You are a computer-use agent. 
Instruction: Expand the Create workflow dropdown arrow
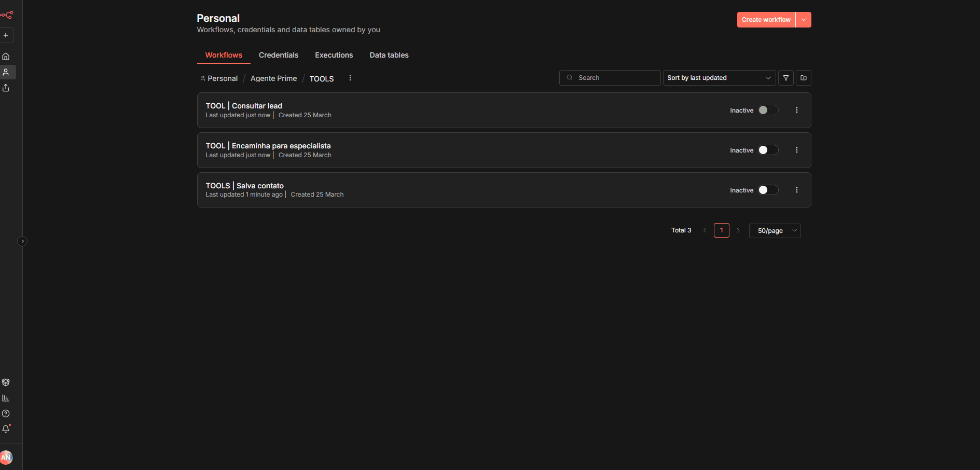(804, 20)
